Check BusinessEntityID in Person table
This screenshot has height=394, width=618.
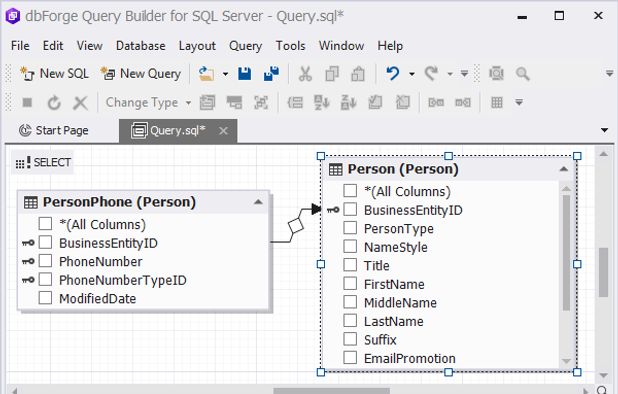pyautogui.click(x=350, y=209)
